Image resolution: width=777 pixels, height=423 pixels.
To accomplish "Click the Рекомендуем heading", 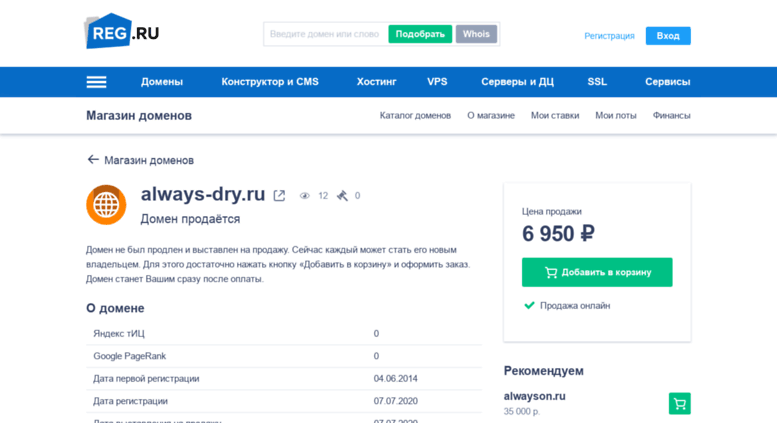I will (544, 371).
